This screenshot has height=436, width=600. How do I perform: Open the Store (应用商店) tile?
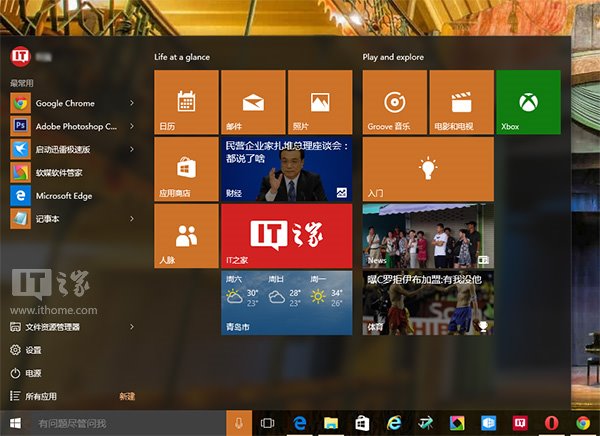(186, 169)
